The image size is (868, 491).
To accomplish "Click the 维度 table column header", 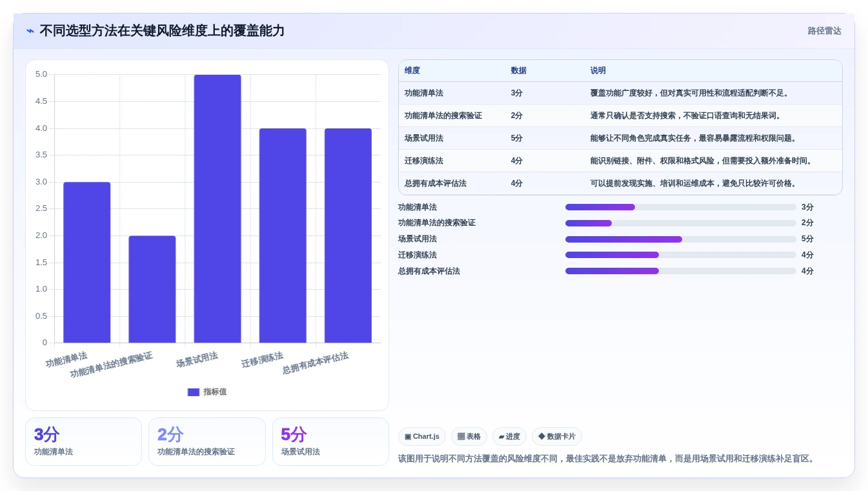I will click(412, 71).
